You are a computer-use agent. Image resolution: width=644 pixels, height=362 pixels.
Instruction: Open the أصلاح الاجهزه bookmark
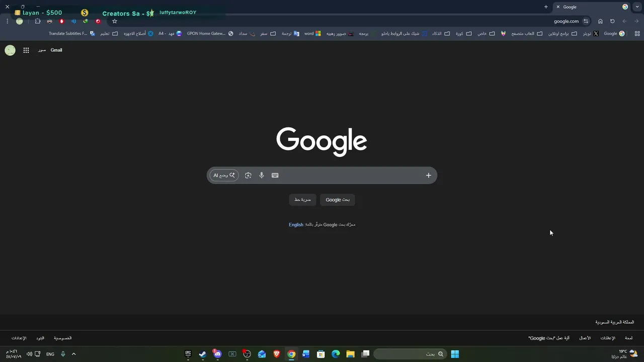tap(139, 34)
